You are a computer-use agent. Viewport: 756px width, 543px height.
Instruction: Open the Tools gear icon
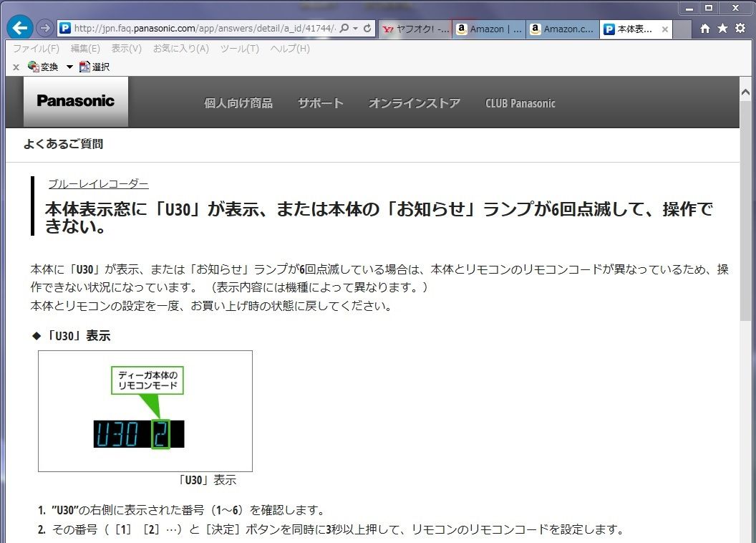point(740,28)
